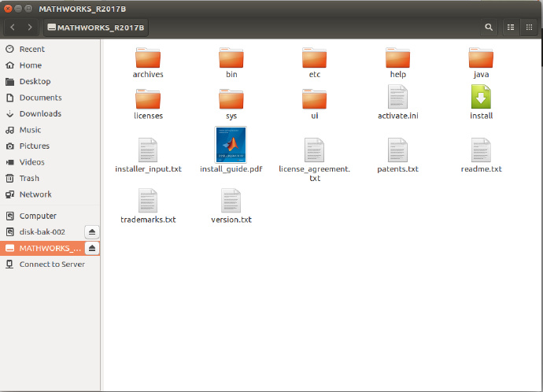The image size is (543, 392).
Task: Browse Network in sidebar
Action: coord(50,194)
